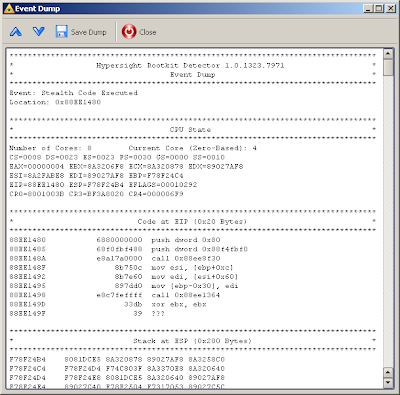
Task: Click the Save Dump floppy disk icon
Action: point(61,32)
